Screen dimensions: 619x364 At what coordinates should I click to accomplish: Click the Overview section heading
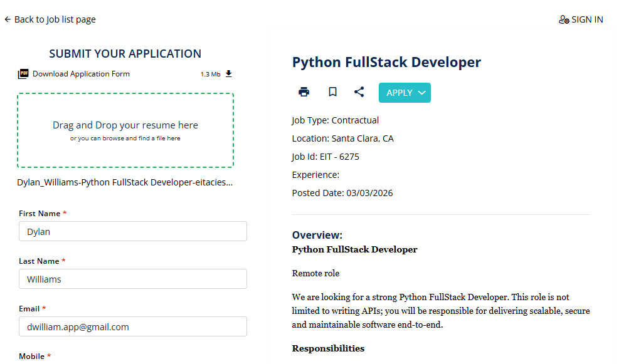(317, 235)
